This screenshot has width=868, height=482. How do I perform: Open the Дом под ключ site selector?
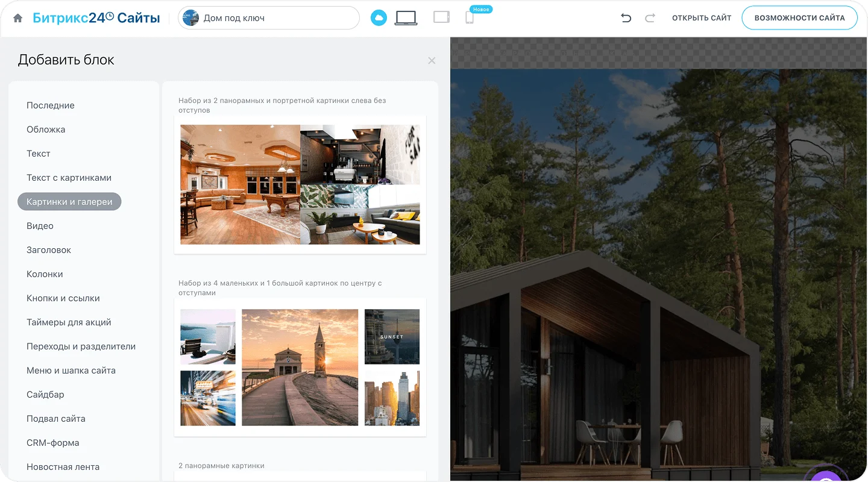(x=268, y=18)
